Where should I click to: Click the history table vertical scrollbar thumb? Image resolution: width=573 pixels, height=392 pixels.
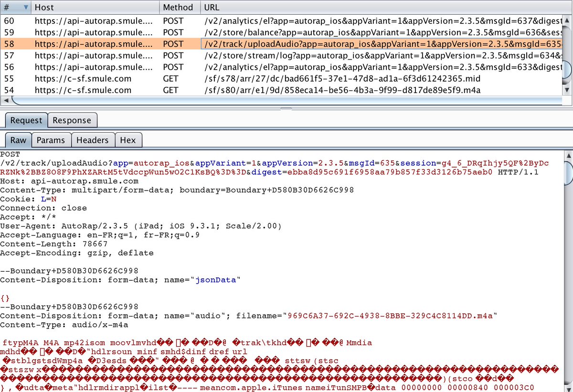[x=567, y=71]
